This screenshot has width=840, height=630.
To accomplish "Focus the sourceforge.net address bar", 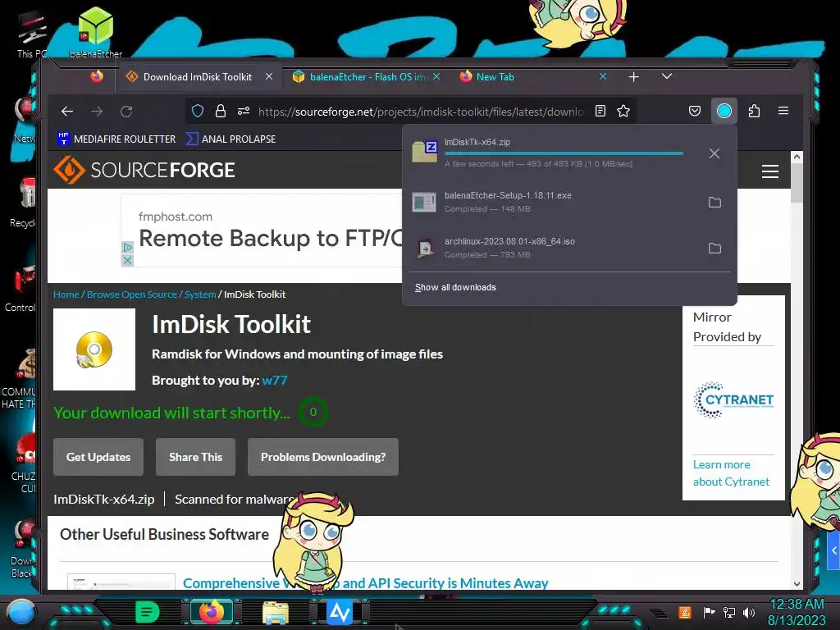I will [421, 112].
